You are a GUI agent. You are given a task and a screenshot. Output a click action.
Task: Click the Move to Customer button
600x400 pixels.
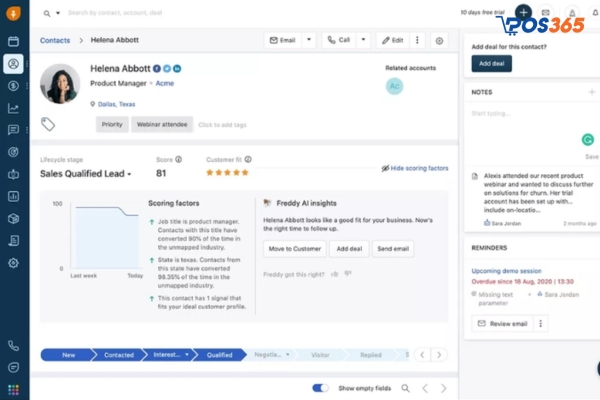click(x=293, y=248)
